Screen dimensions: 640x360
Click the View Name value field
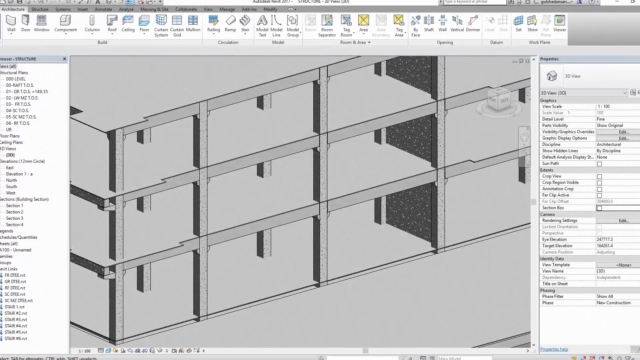click(618, 271)
